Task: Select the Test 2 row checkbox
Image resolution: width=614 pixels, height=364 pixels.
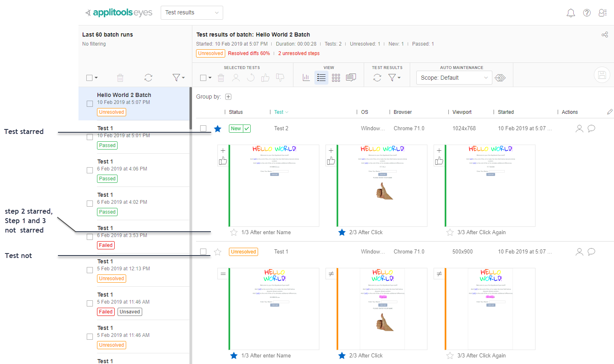Action: point(203,129)
